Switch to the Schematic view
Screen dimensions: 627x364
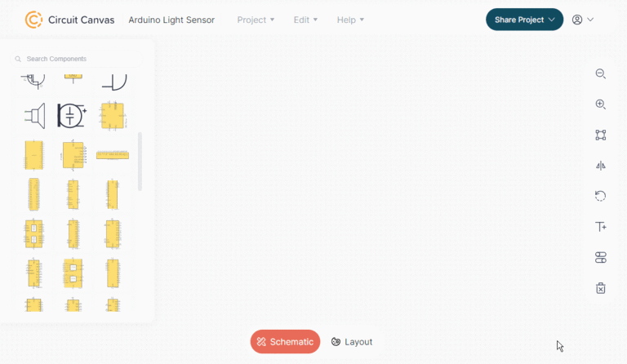click(285, 342)
